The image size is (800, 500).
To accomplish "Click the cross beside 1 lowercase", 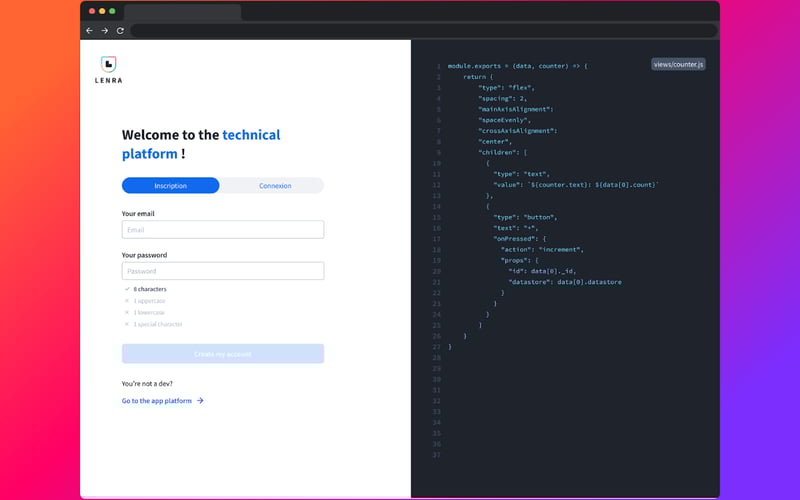I will pos(127,312).
